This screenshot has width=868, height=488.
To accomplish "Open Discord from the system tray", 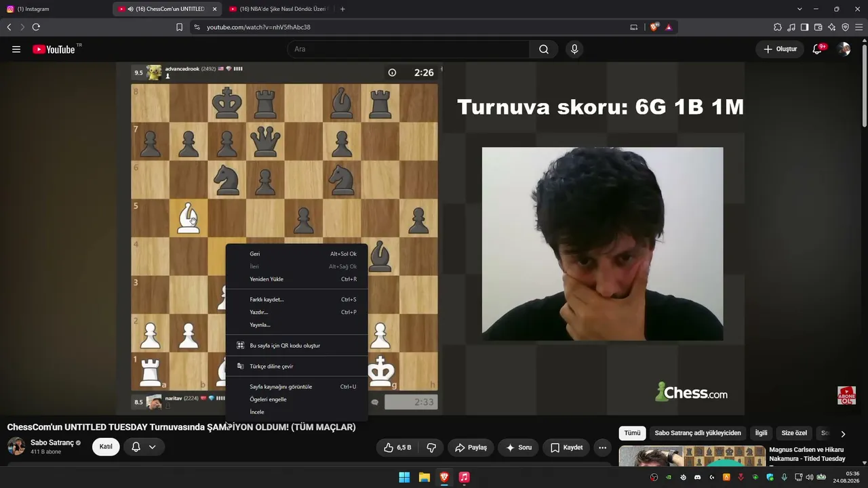I will (698, 477).
